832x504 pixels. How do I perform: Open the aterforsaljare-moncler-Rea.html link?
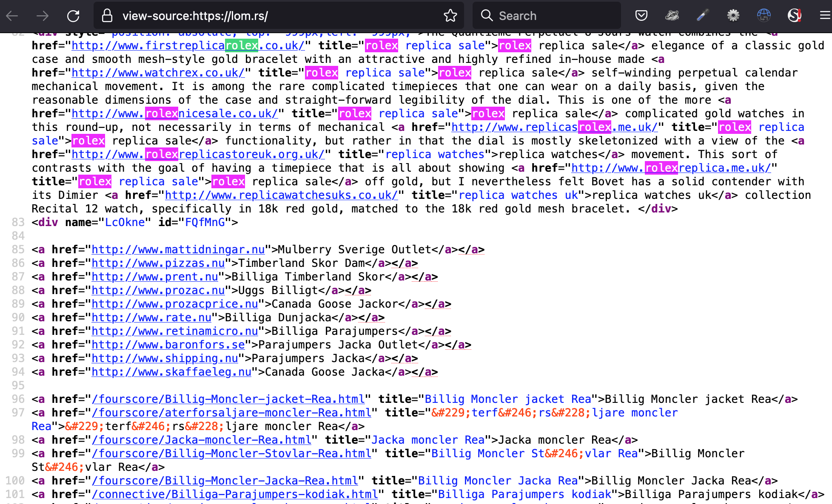point(232,413)
